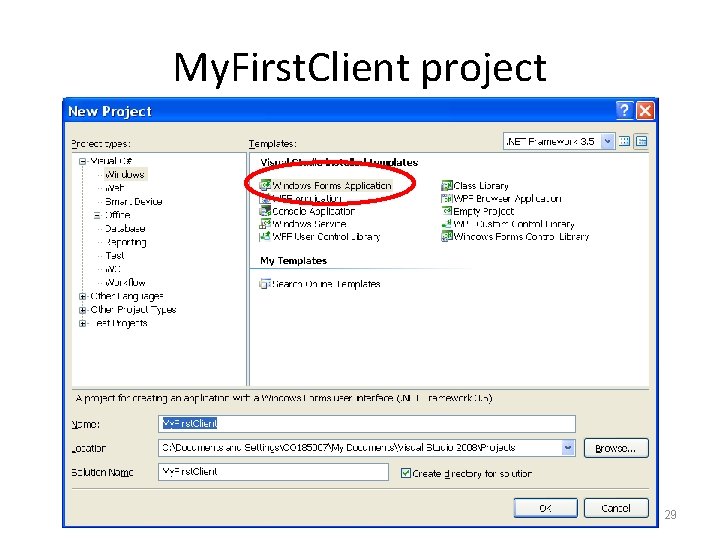Screen dimensions: 720x540
Task: Select the Test project type under Visual C#
Action: [x=115, y=256]
